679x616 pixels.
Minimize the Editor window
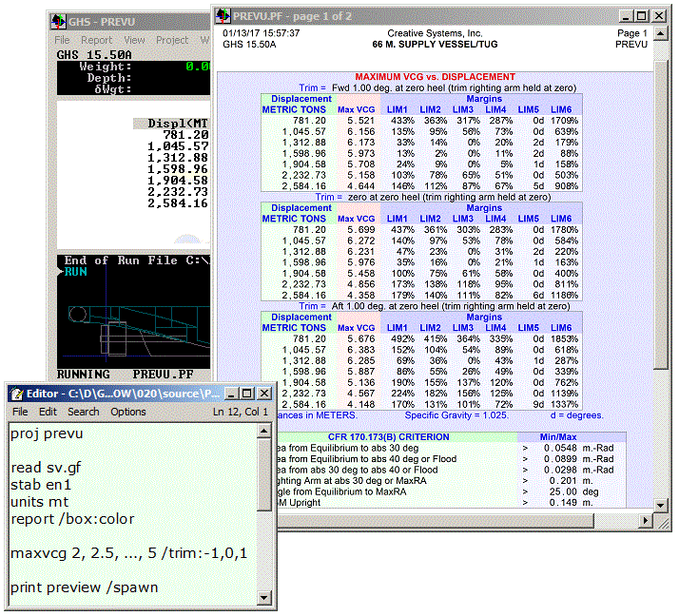pos(232,394)
